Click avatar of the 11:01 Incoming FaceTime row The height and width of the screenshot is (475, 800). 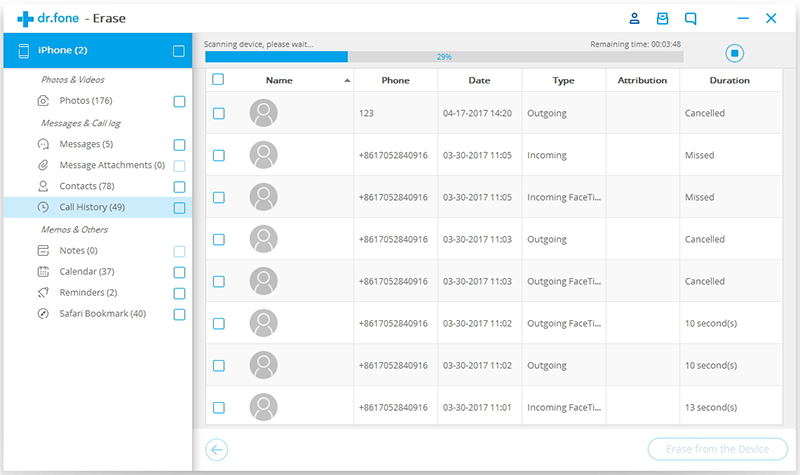point(263,407)
